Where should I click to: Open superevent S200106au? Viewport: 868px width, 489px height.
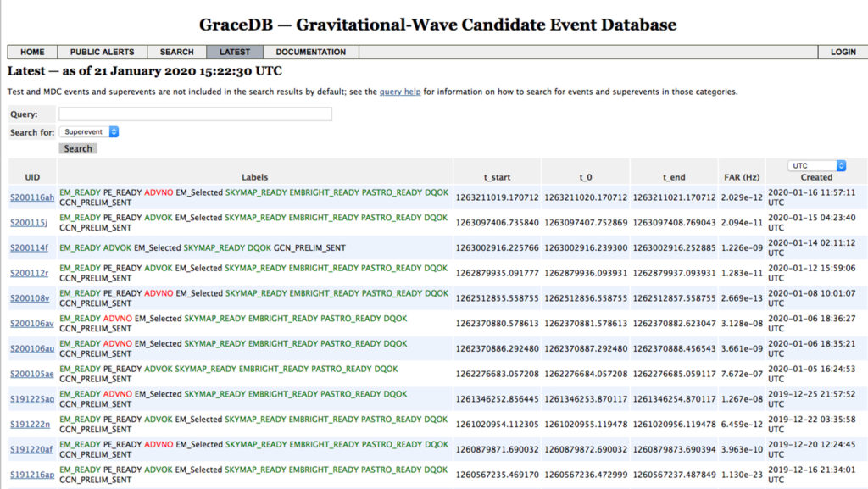pyautogui.click(x=32, y=348)
